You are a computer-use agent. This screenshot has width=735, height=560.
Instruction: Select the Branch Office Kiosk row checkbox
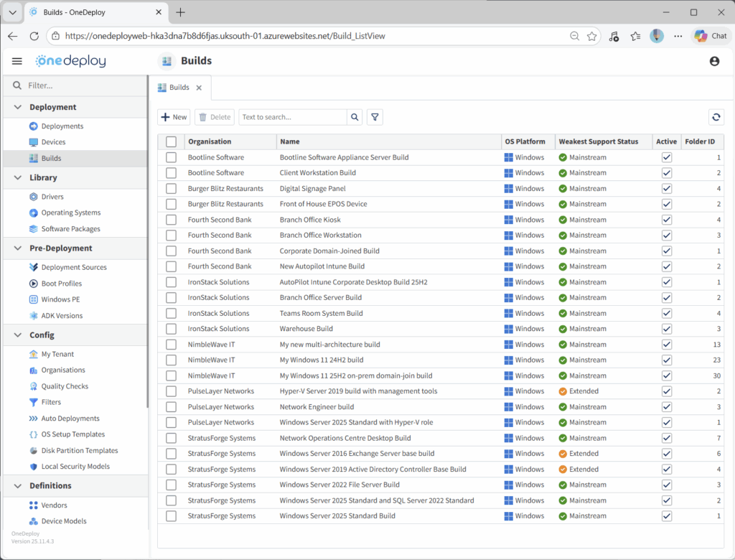(x=171, y=220)
